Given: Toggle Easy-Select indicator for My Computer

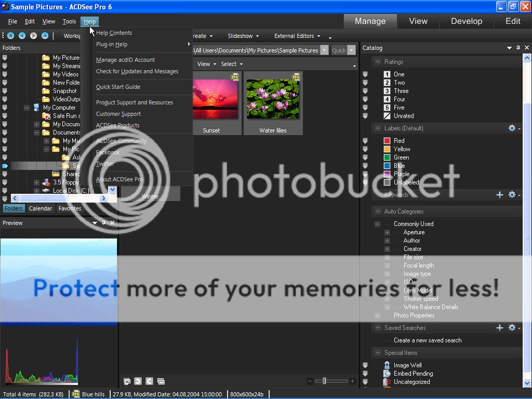Looking at the screenshot, I should 5,108.
